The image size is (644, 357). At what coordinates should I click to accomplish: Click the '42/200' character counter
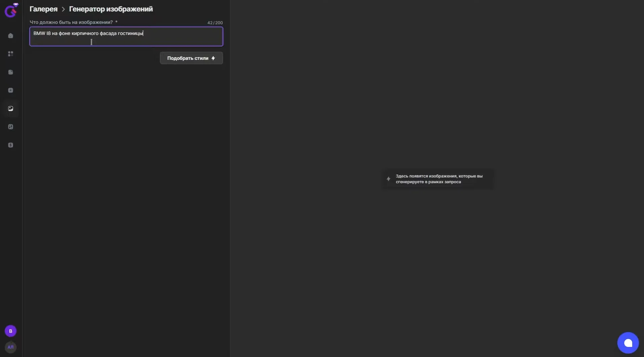tap(215, 23)
